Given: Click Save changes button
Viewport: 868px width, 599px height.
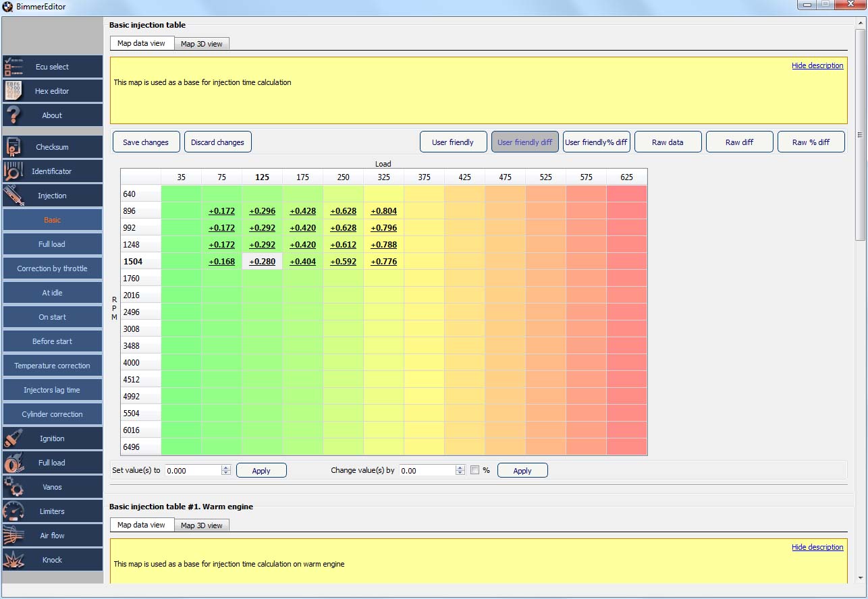Looking at the screenshot, I should [146, 142].
